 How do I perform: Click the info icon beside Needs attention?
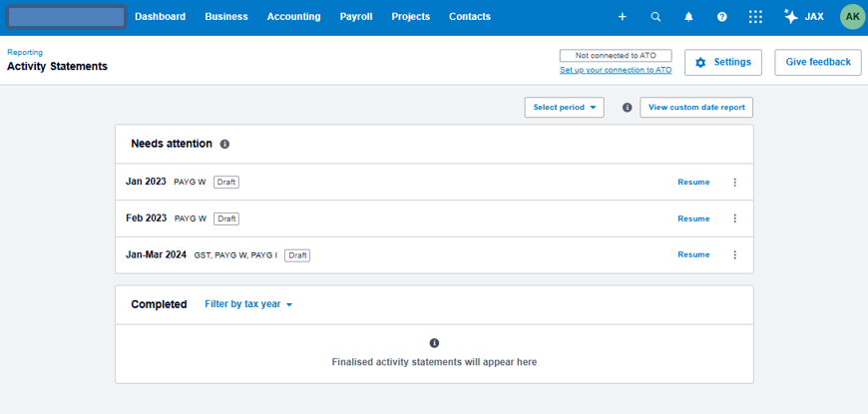pyautogui.click(x=224, y=144)
